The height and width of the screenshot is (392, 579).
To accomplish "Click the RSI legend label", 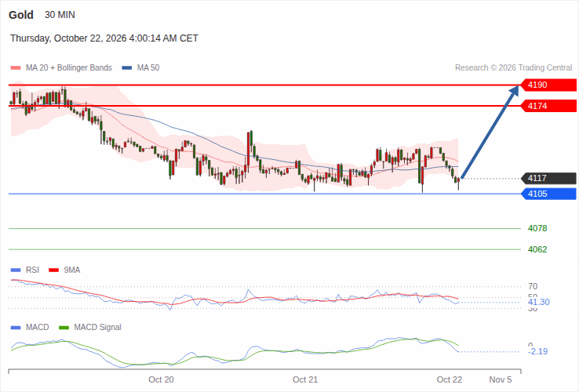I will coord(32,270).
